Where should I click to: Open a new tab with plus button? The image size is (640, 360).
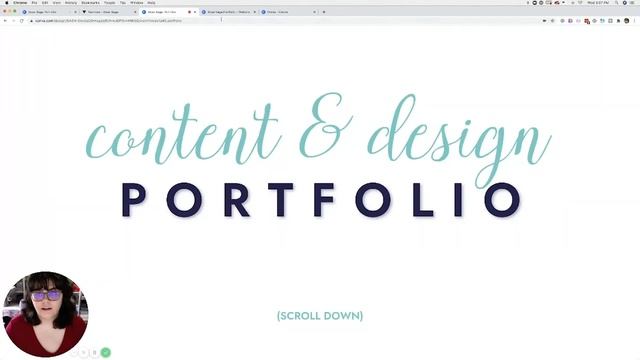tap(324, 12)
